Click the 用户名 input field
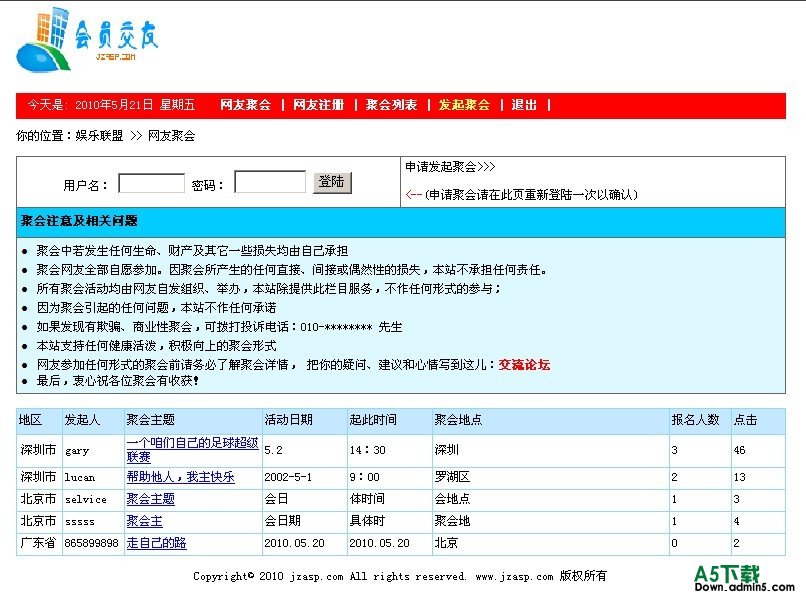The width and height of the screenshot is (806, 597). pyautogui.click(x=151, y=184)
